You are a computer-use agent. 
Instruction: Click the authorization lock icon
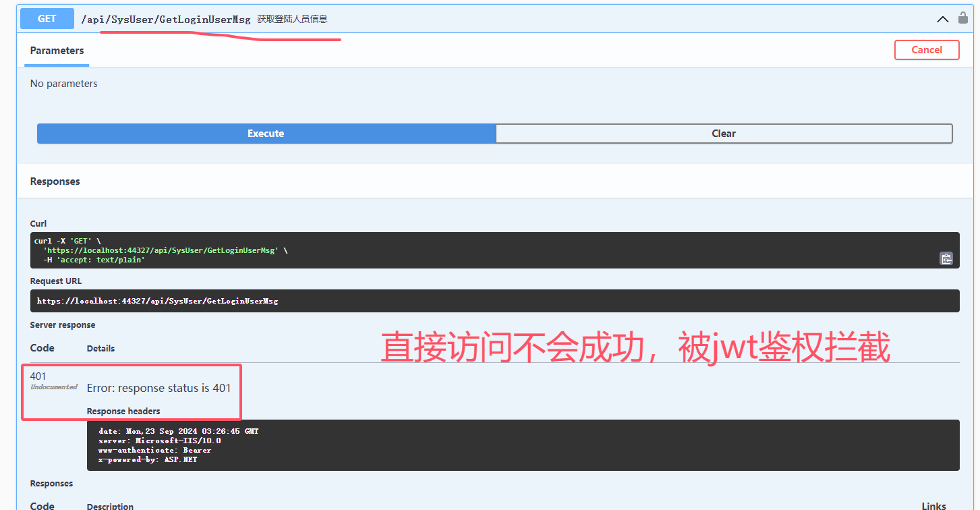click(x=963, y=18)
